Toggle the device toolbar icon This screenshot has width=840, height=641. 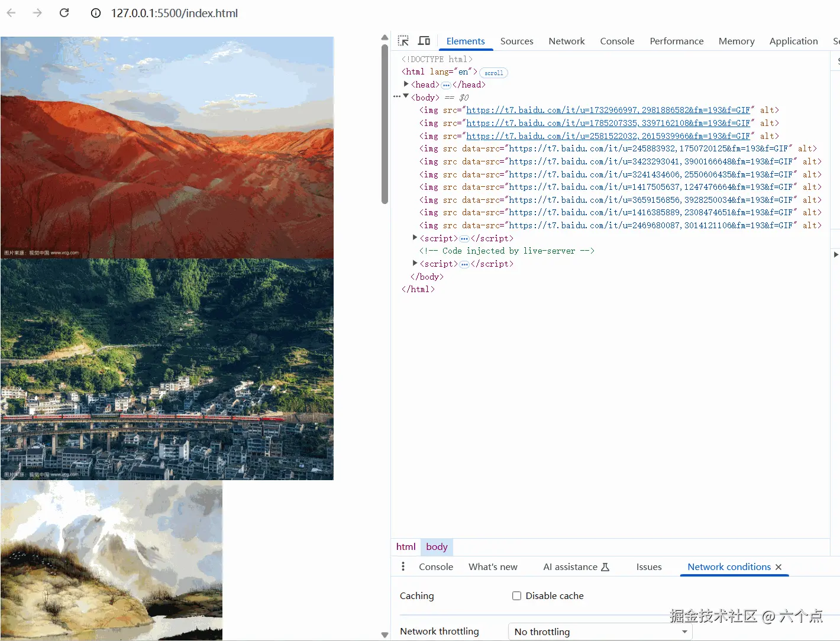(x=424, y=41)
